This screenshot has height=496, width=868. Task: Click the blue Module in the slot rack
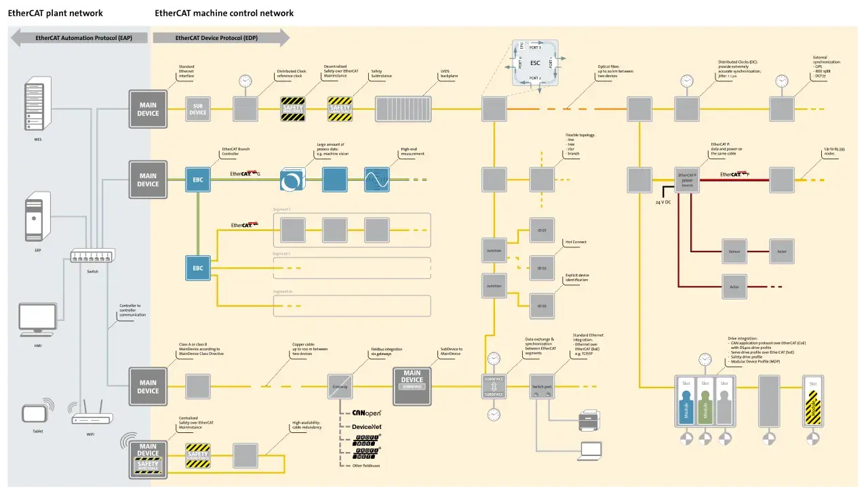pyautogui.click(x=686, y=407)
